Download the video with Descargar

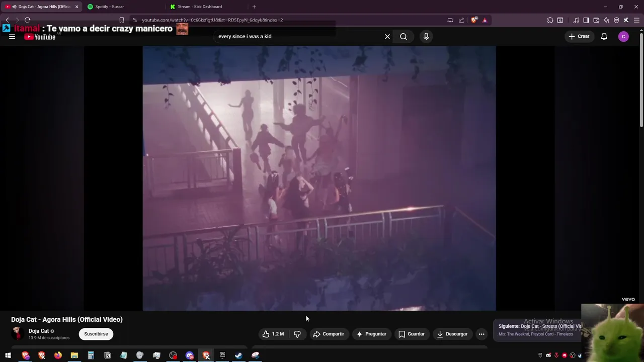[452, 334]
